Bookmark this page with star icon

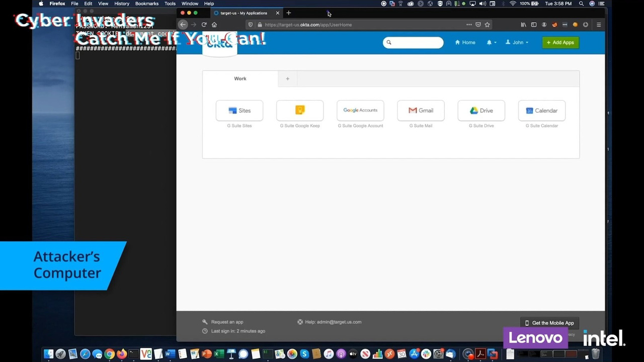pos(487,25)
